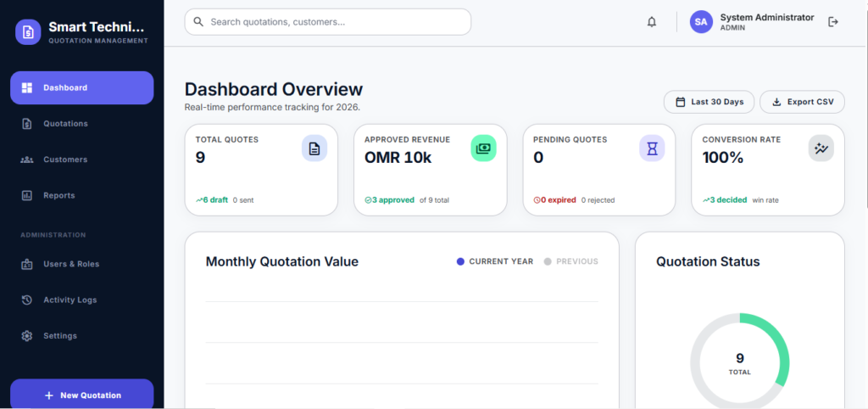View Activity Logs

(x=82, y=300)
